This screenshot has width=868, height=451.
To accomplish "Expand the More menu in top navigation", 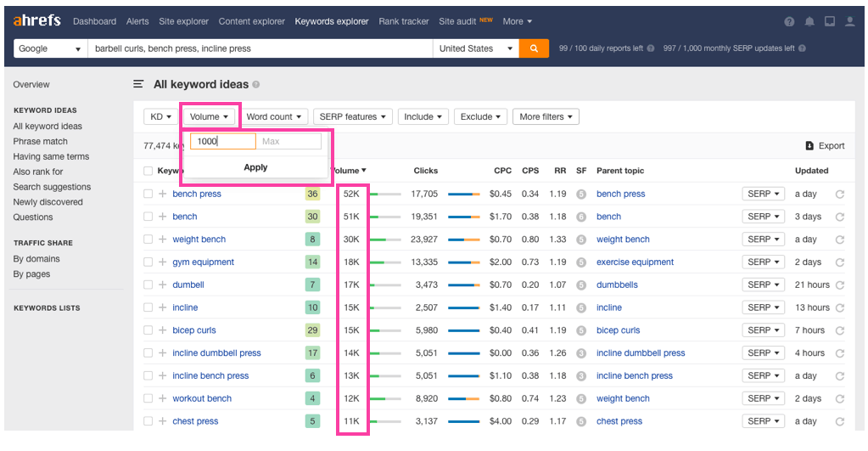I will pyautogui.click(x=517, y=21).
